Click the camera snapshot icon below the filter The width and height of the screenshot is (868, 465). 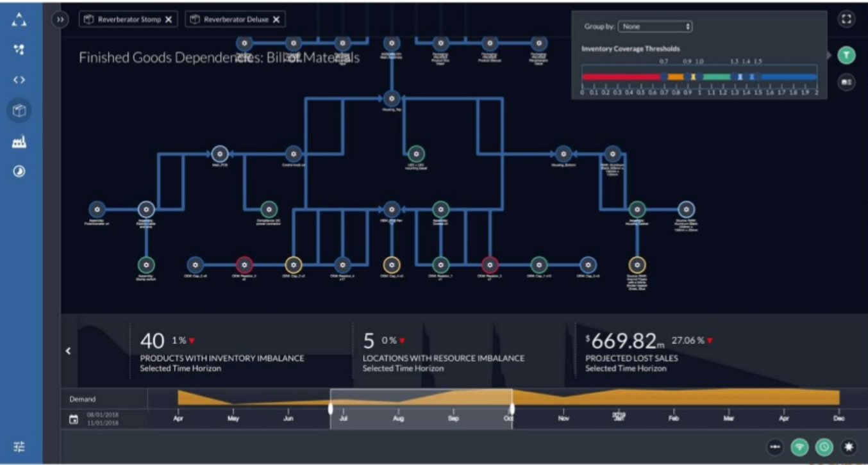(846, 81)
